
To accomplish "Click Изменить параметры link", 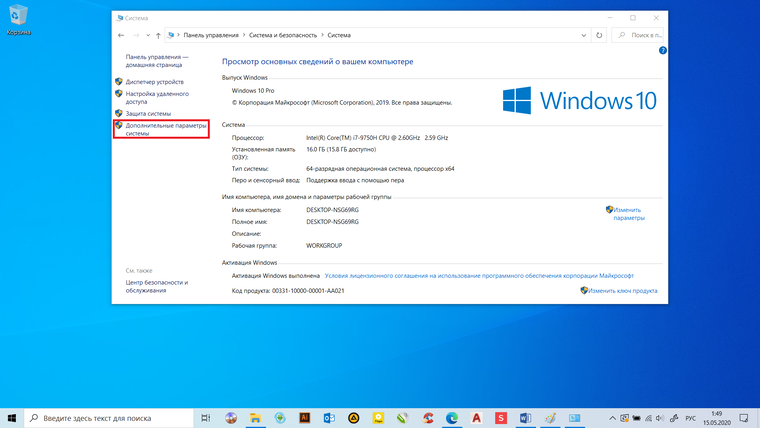I will tap(629, 214).
